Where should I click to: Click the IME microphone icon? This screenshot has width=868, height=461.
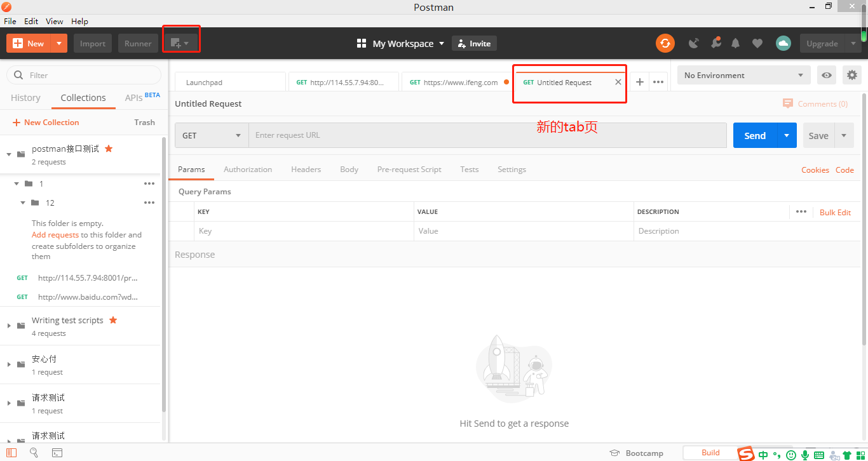tap(804, 455)
